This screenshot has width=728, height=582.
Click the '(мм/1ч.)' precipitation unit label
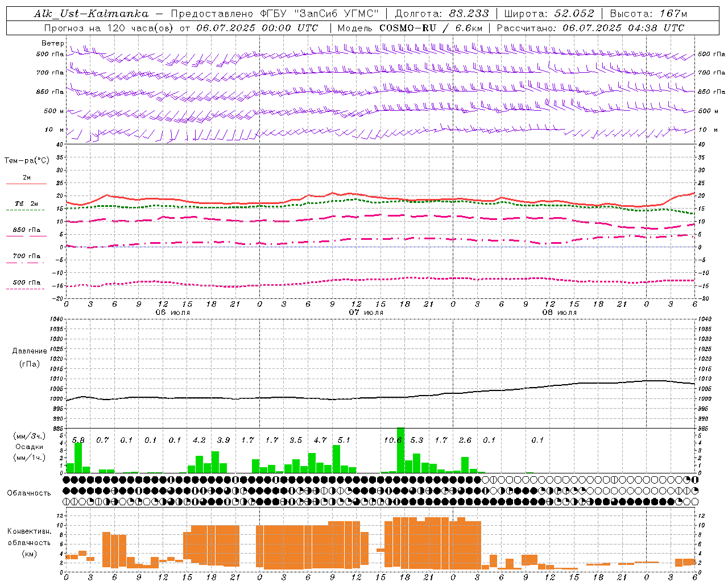[x=30, y=458]
